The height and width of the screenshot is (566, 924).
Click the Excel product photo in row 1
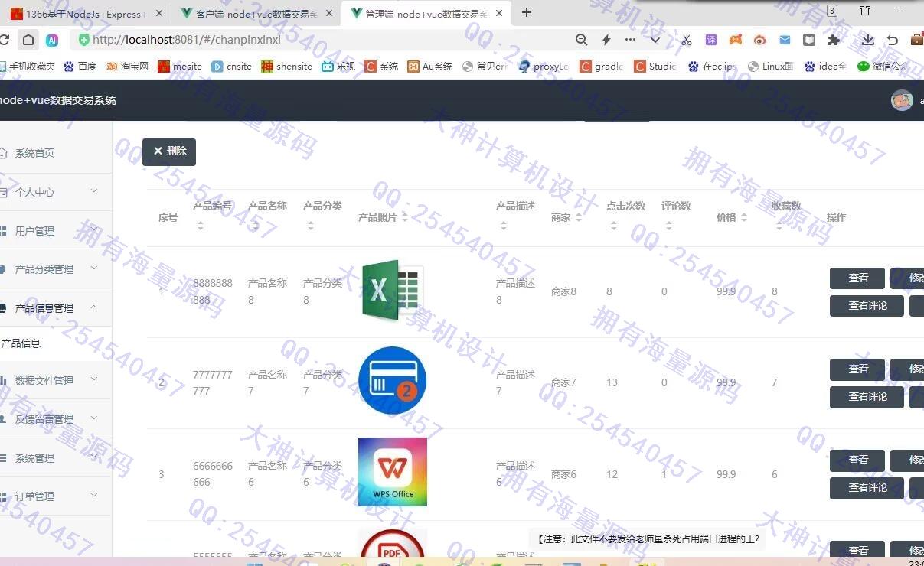coord(392,291)
